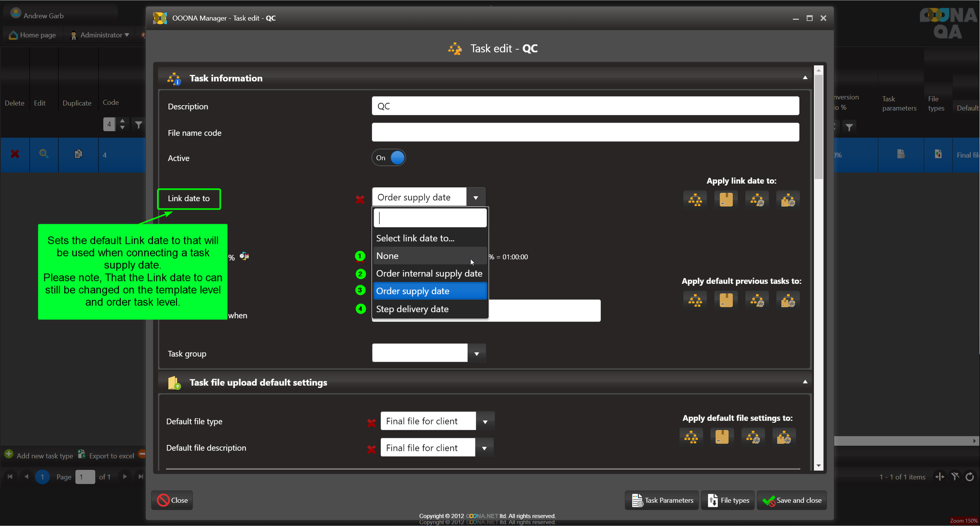This screenshot has height=526, width=980.
Task: Choose Order internal supply date option
Action: click(x=429, y=273)
